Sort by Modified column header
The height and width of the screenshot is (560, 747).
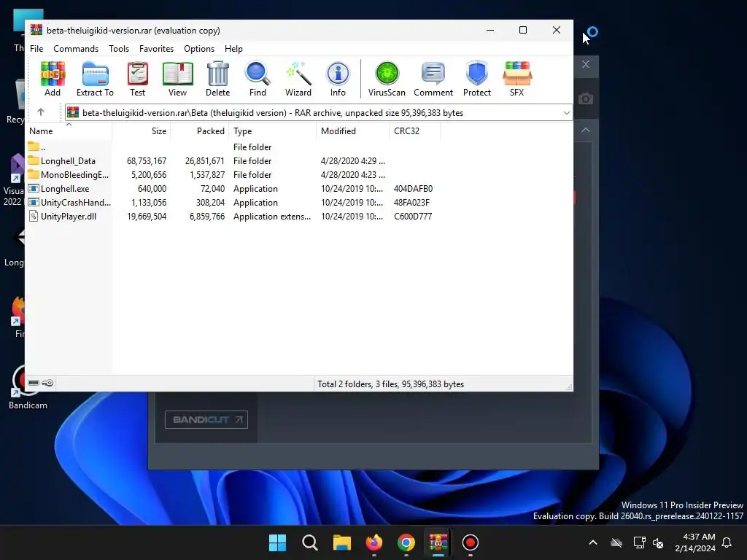(352, 131)
